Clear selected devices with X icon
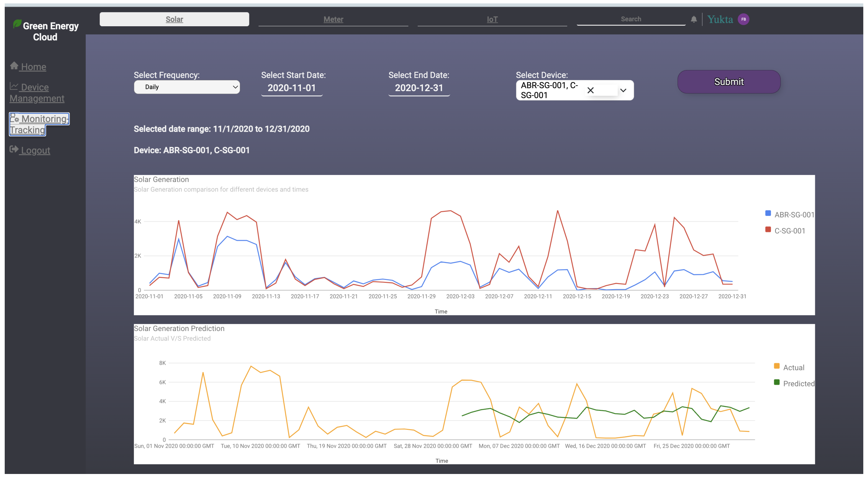Viewport: 868px width, 480px height. pyautogui.click(x=590, y=90)
